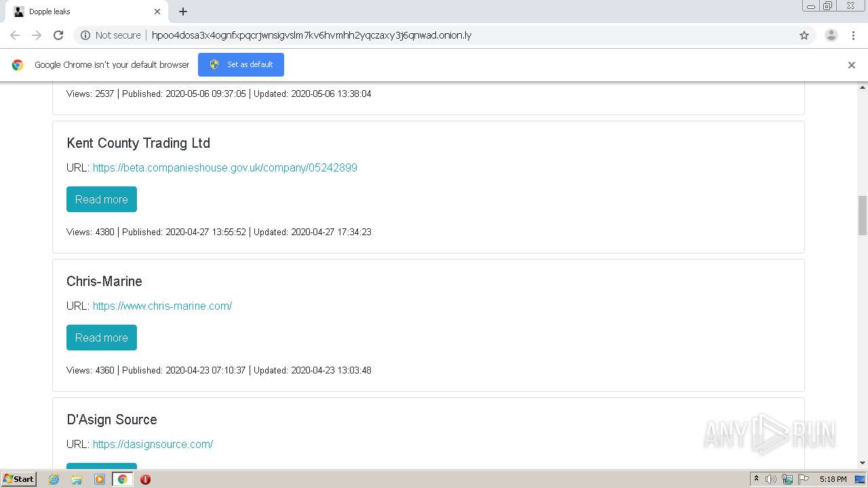Show hidden system tray icons
The image size is (868, 488).
756,479
